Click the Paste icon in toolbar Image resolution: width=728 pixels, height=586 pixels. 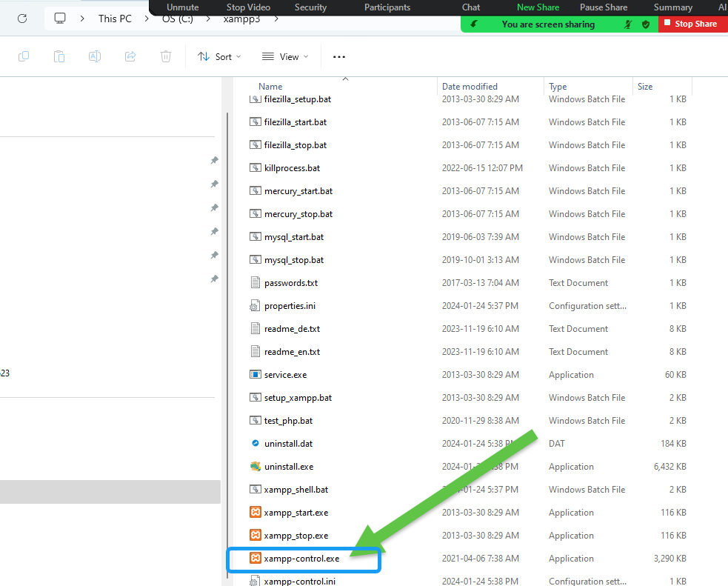(x=59, y=56)
